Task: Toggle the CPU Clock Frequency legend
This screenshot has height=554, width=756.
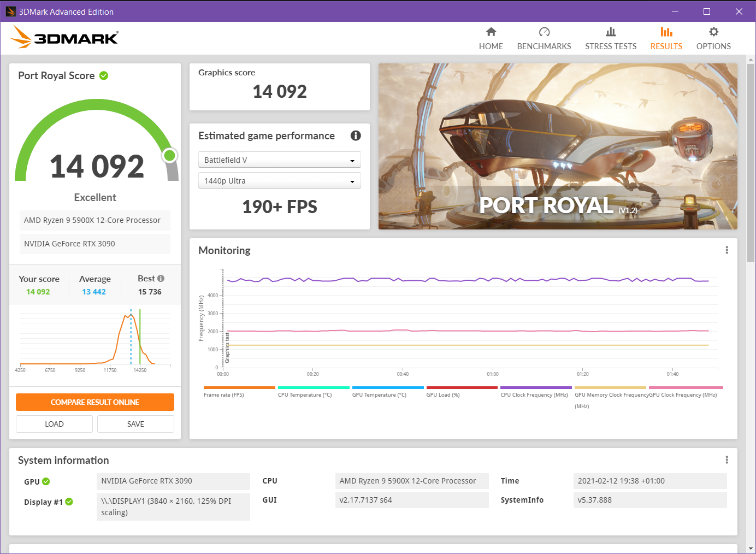Action: 536,392
